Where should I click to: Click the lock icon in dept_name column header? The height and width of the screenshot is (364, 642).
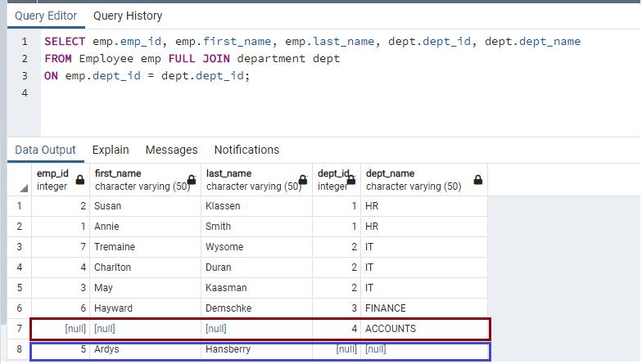pyautogui.click(x=478, y=180)
